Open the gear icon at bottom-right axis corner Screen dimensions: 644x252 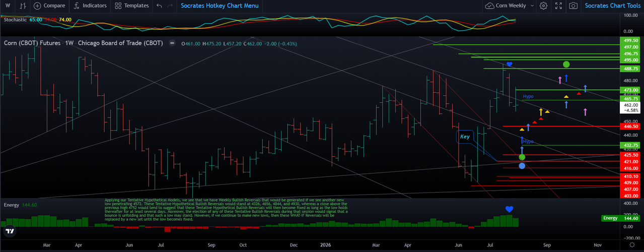(x=632, y=245)
